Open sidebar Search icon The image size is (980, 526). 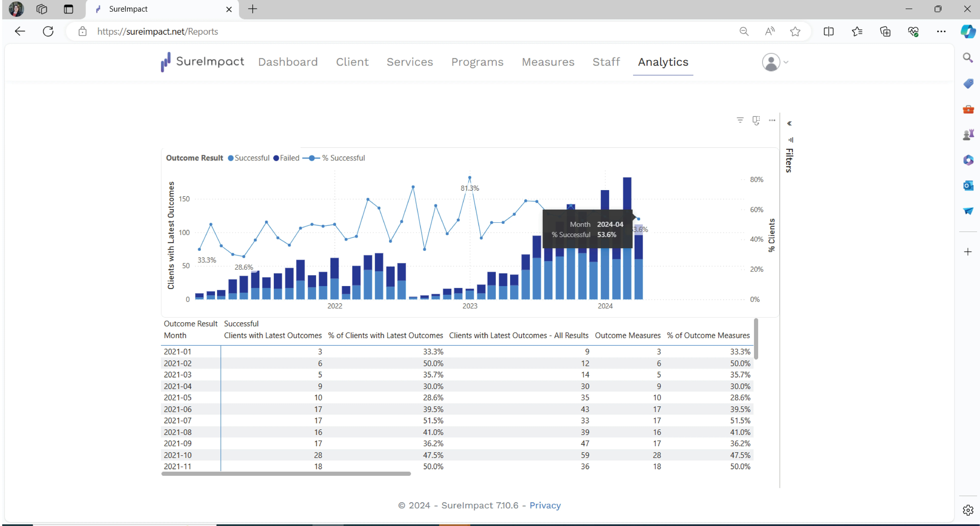pos(968,58)
